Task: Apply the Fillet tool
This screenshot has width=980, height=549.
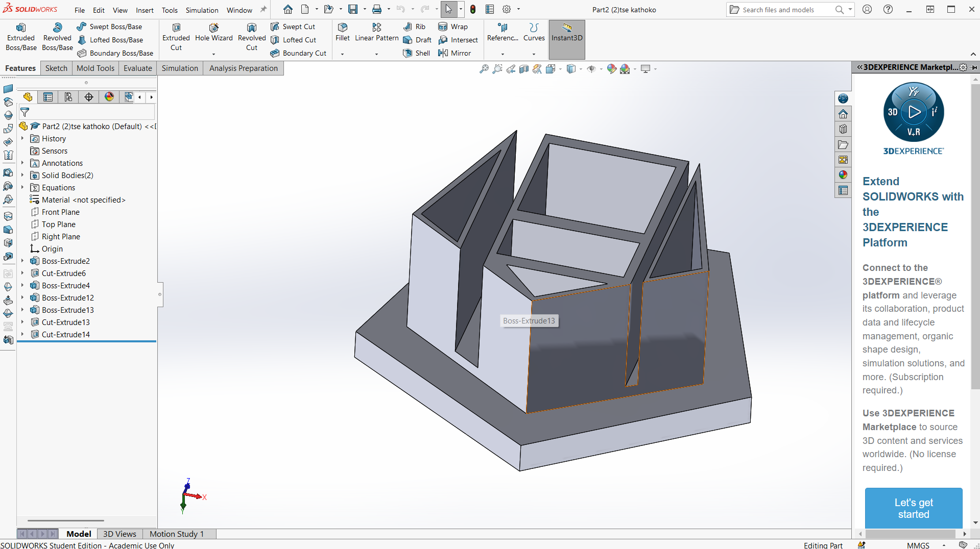Action: click(343, 33)
